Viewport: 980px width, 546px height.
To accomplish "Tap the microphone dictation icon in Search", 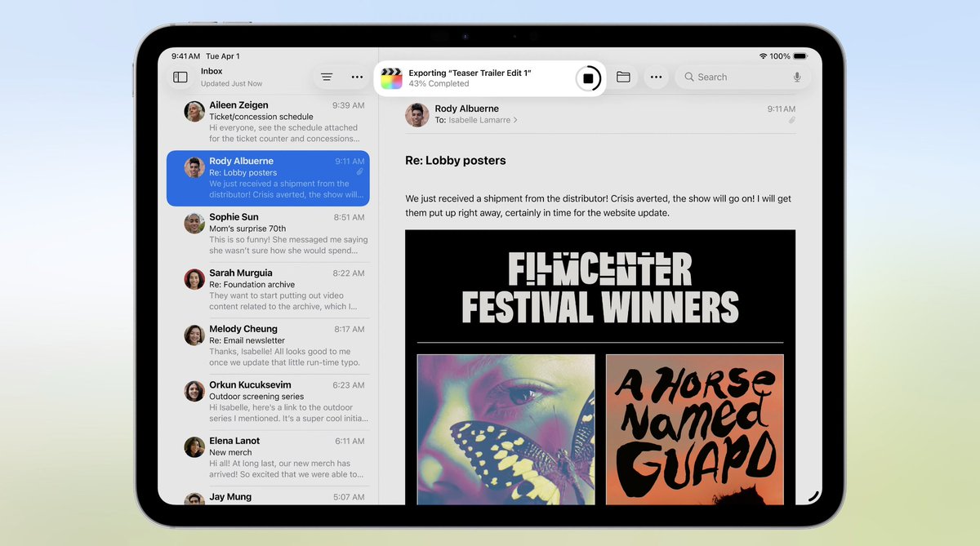I will click(x=797, y=77).
